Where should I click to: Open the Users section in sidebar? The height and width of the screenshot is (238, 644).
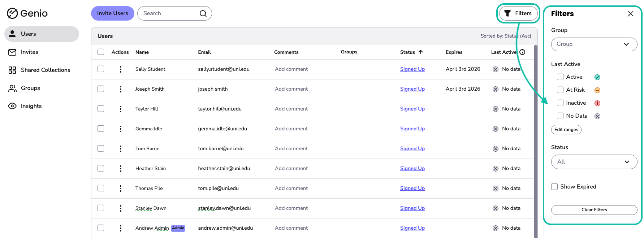point(42,34)
